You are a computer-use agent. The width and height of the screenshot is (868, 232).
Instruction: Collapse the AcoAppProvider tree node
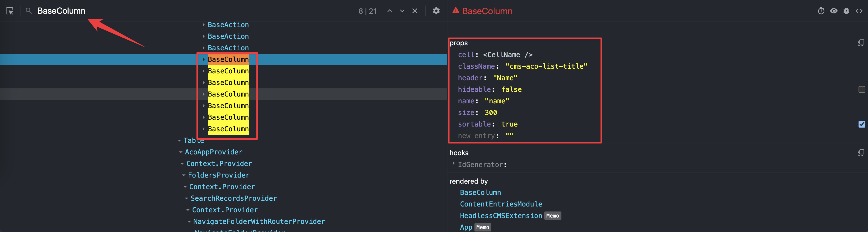coord(181,152)
